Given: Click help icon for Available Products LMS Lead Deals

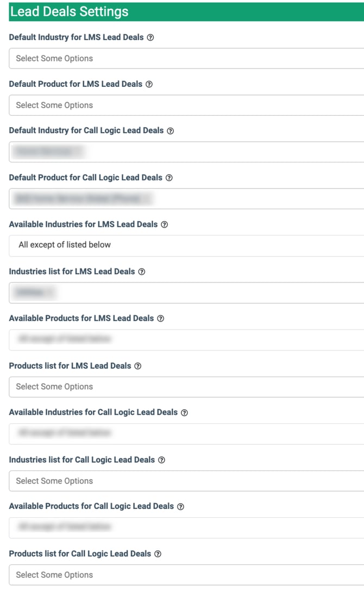Looking at the screenshot, I should [160, 318].
